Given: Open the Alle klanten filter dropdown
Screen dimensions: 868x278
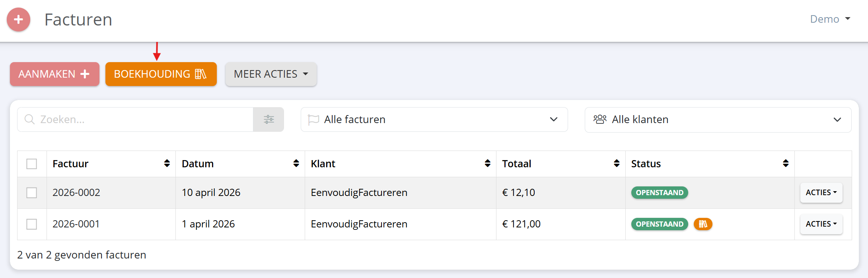Looking at the screenshot, I should 718,120.
